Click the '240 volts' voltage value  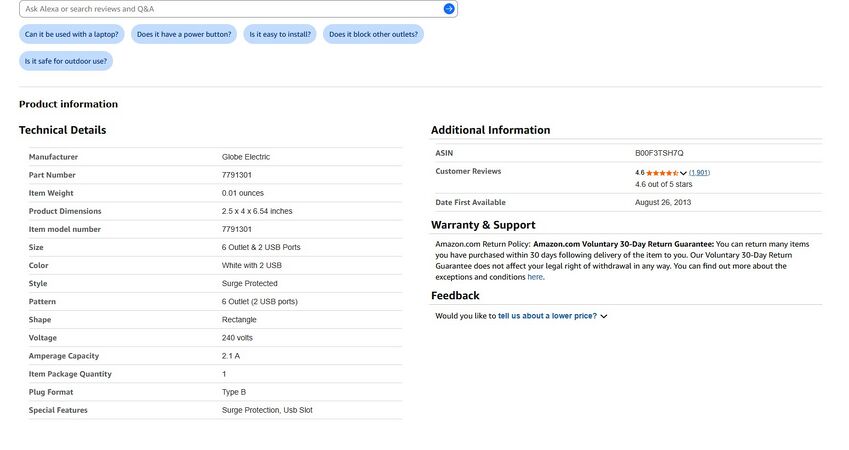[237, 338]
